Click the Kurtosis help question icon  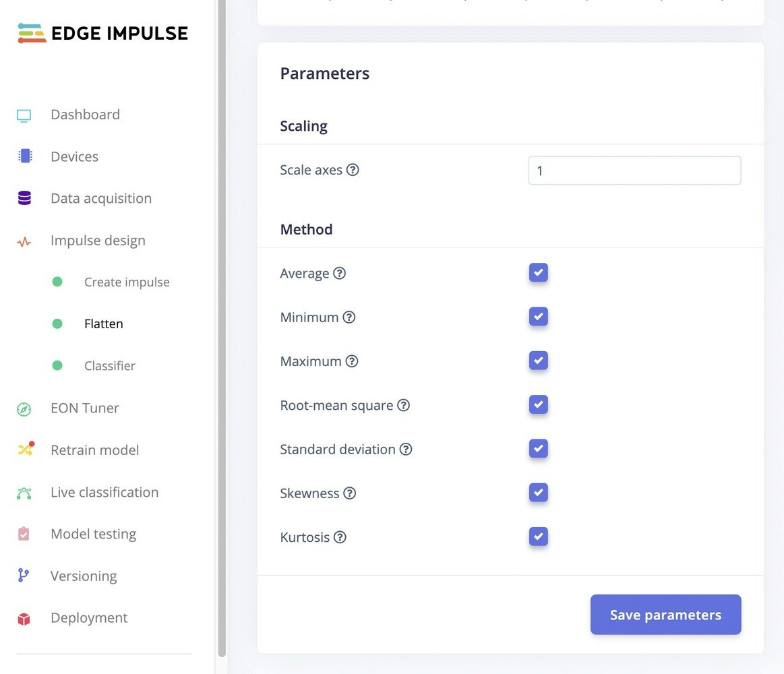[340, 537]
